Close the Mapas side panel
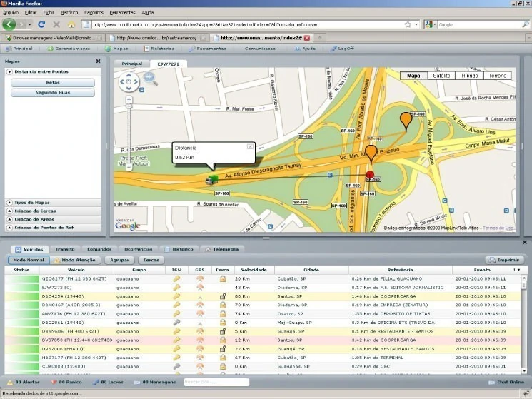Screen dimensions: 532x399 [98, 61]
